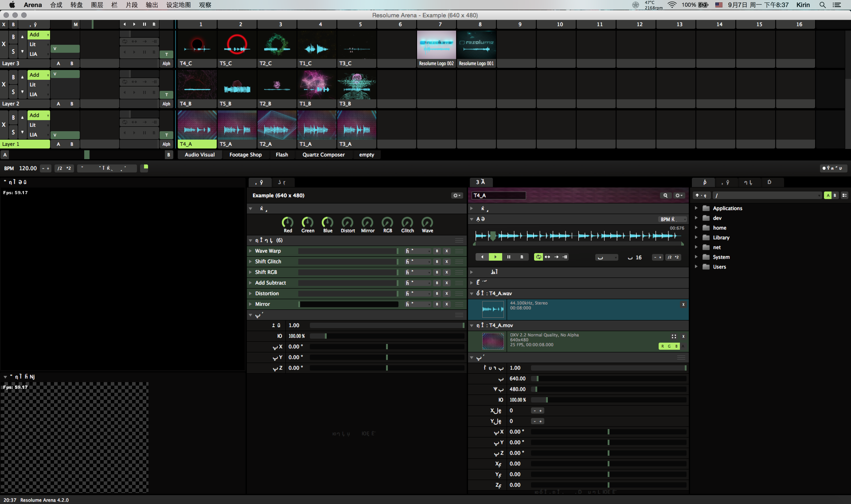Click play forward in the clip transport

click(x=495, y=257)
